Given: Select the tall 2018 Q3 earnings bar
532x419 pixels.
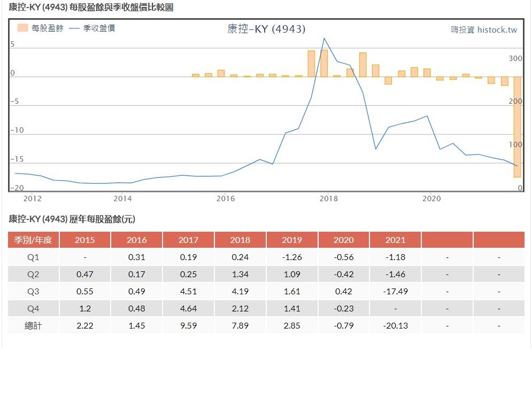Looking at the screenshot, I should (363, 64).
